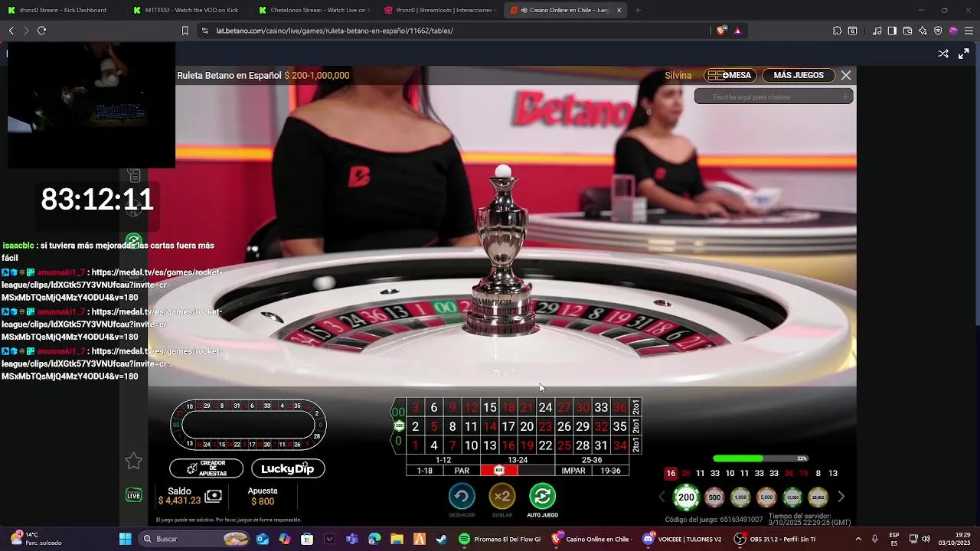980x551 pixels.
Task: Toggle fullscreen expand arrows icon
Action: [x=964, y=54]
